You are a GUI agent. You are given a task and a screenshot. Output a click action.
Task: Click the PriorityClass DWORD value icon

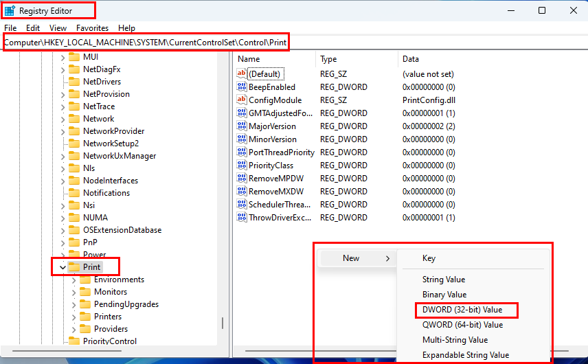tap(242, 166)
